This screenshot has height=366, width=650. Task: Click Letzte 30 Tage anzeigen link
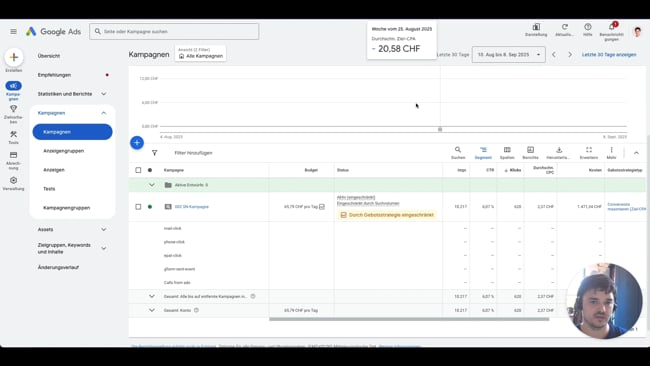(x=609, y=55)
